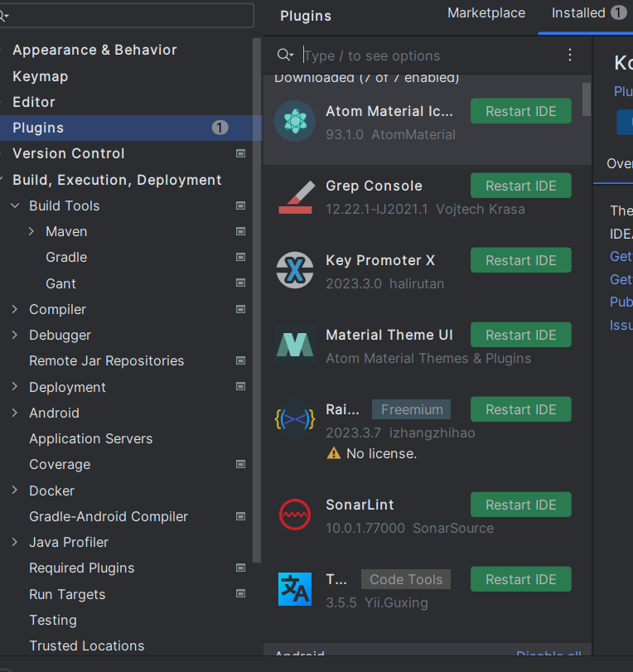This screenshot has height=672, width=633.
Task: Select Gradle under Build Tools
Action: (x=66, y=257)
